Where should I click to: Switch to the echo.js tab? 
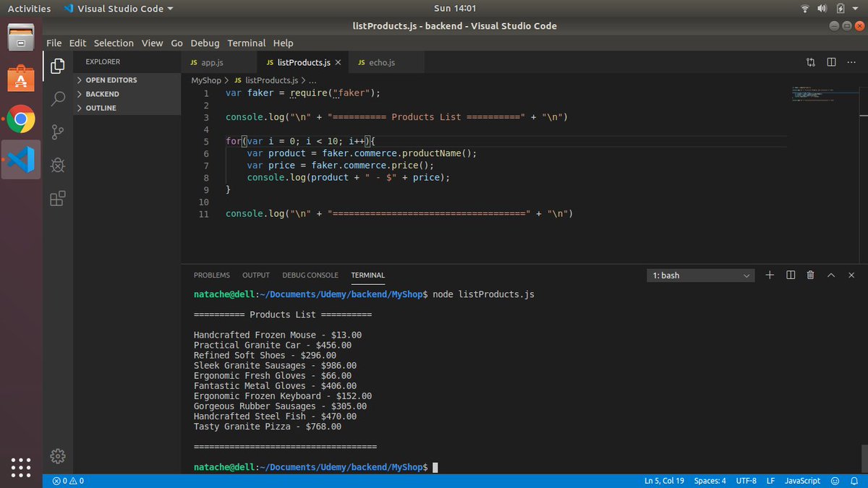click(x=386, y=63)
